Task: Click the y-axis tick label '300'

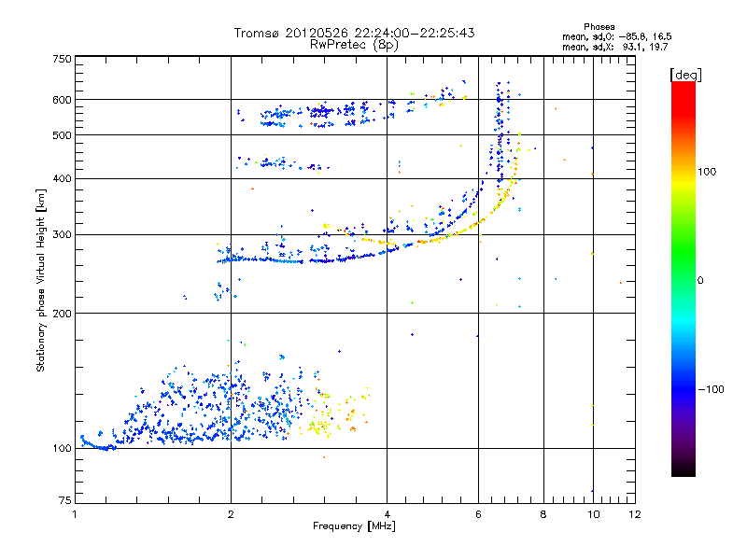Action: pos(63,234)
